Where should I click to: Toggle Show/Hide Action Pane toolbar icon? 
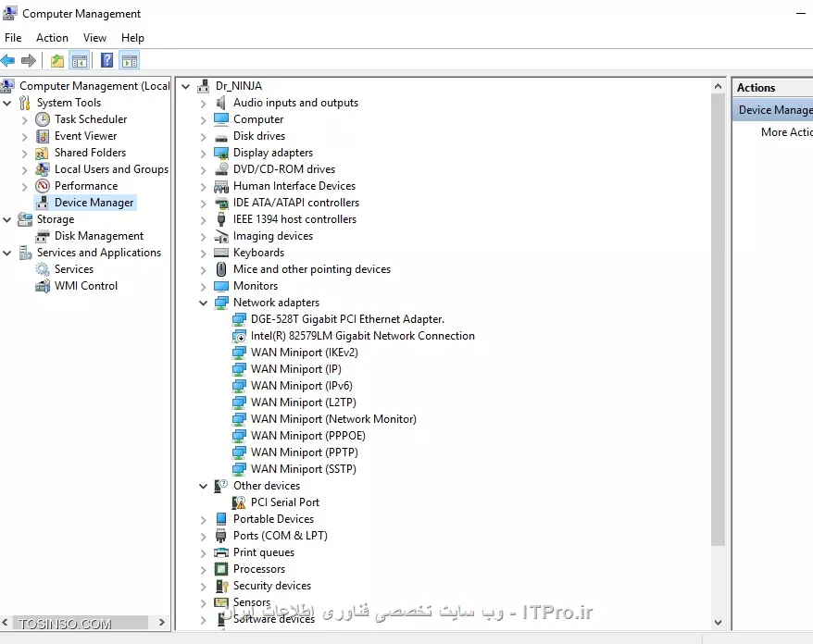130,61
